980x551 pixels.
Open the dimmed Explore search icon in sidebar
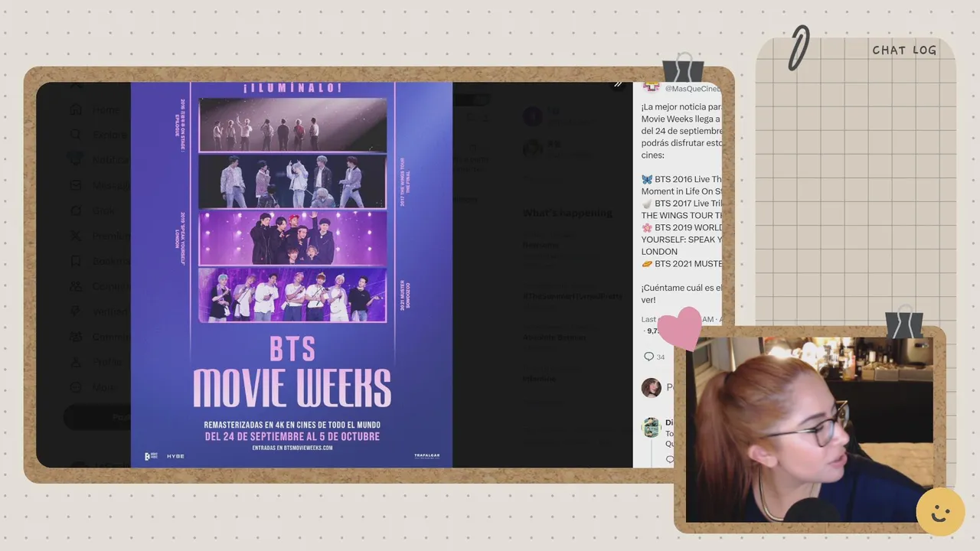coord(76,135)
